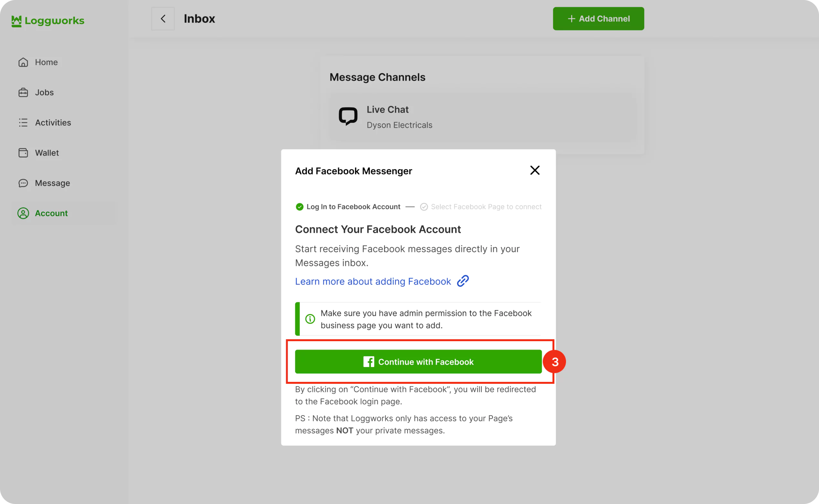Click the Jobs briefcase icon
This screenshot has width=819, height=504.
(x=23, y=92)
